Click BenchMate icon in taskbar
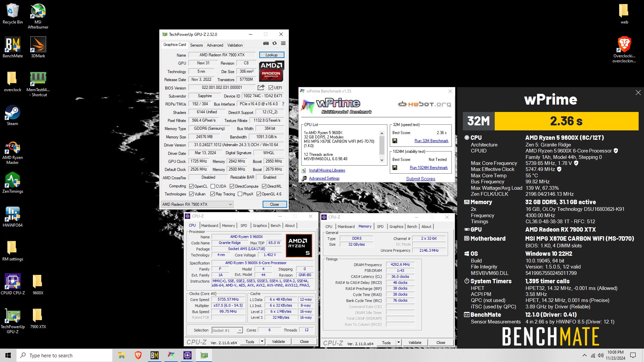Viewport: 644px width, 362px height. pyautogui.click(x=154, y=355)
